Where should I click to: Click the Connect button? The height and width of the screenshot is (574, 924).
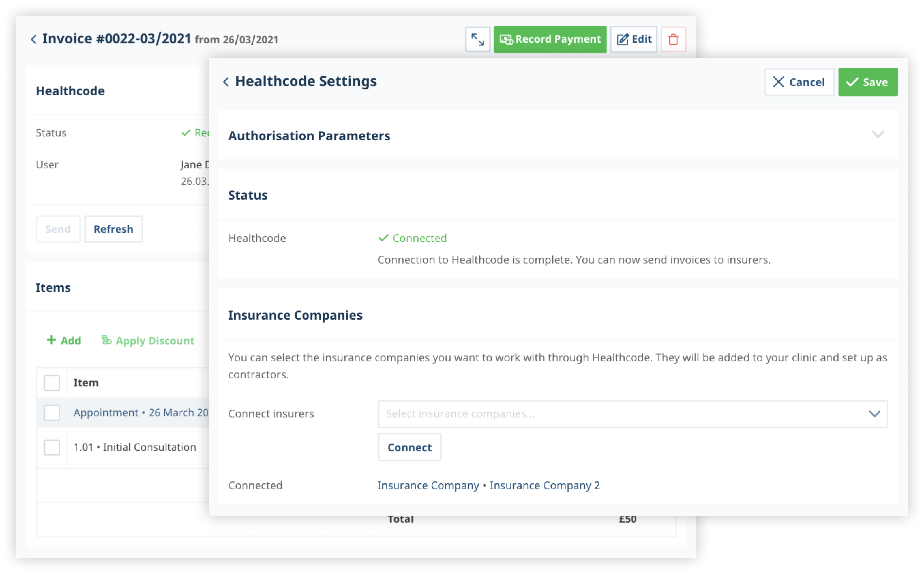coord(410,447)
